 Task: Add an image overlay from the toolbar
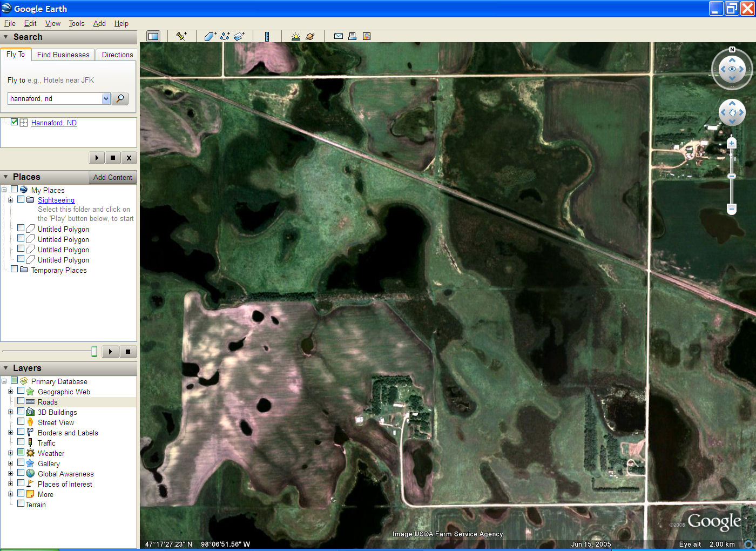pos(239,36)
